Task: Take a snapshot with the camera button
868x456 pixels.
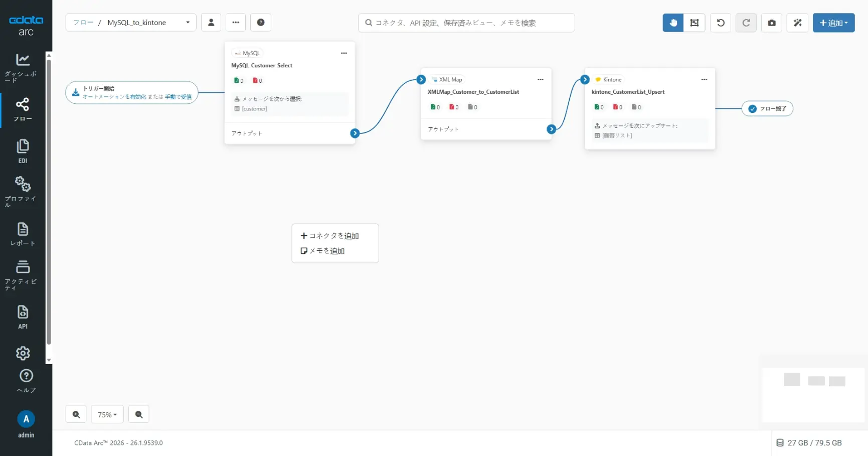Action: (772, 23)
